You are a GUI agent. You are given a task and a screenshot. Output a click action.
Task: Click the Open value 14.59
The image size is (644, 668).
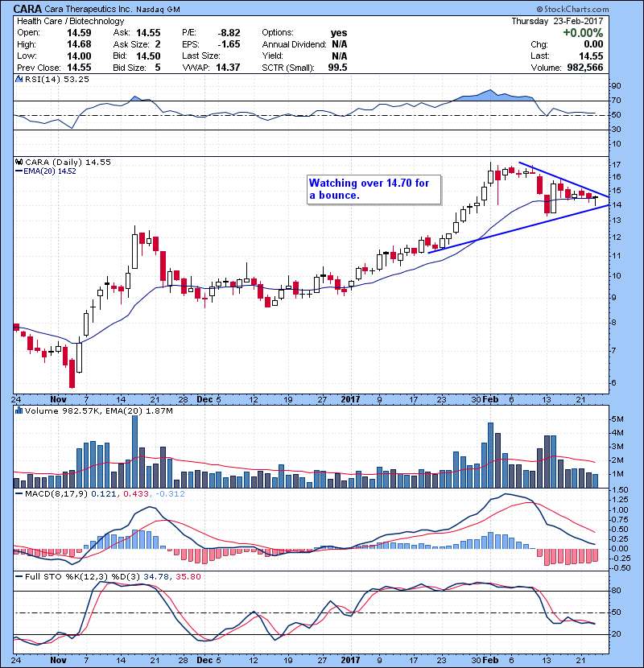pyautogui.click(x=79, y=33)
